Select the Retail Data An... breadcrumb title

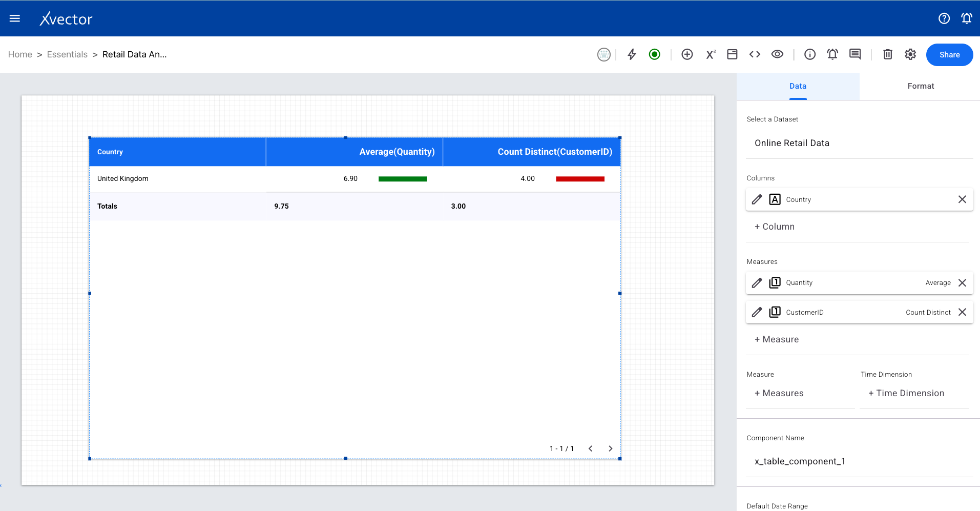[134, 54]
